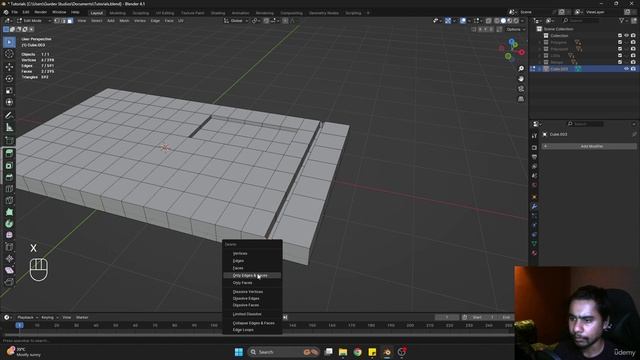Pick the Scale tool
The width and height of the screenshot is (640, 360).
tap(9, 90)
